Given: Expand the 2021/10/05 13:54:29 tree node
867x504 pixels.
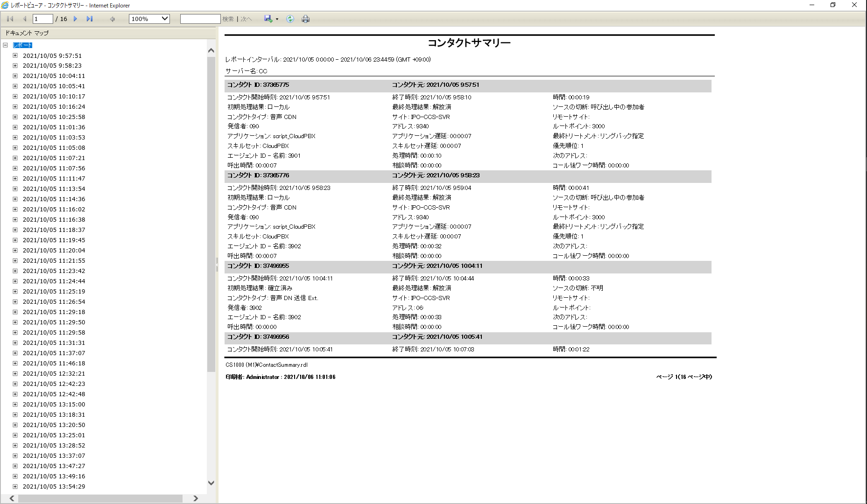Looking at the screenshot, I should [15, 486].
